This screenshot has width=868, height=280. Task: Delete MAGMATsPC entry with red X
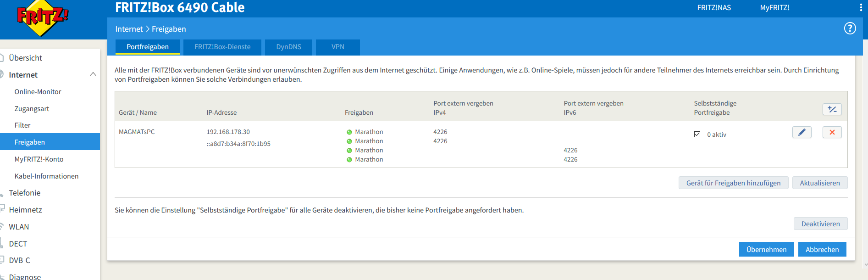(832, 132)
